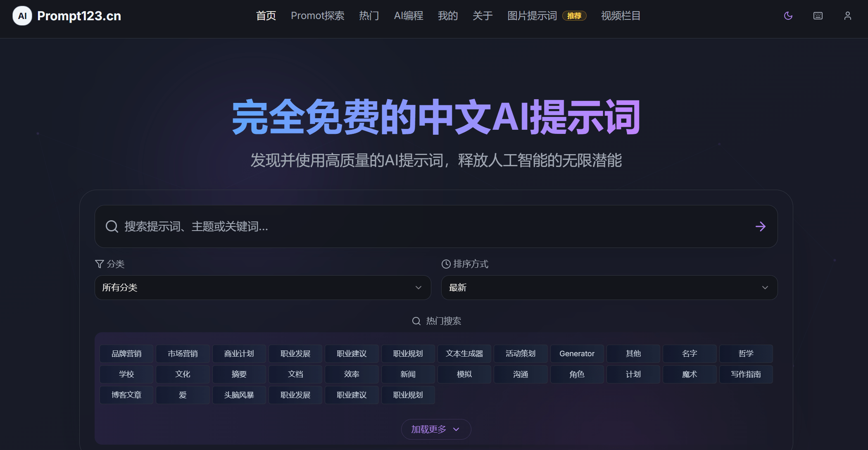Open the 最新 sort order dropdown
Screen dimensions: 868x450
pyautogui.click(x=609, y=288)
